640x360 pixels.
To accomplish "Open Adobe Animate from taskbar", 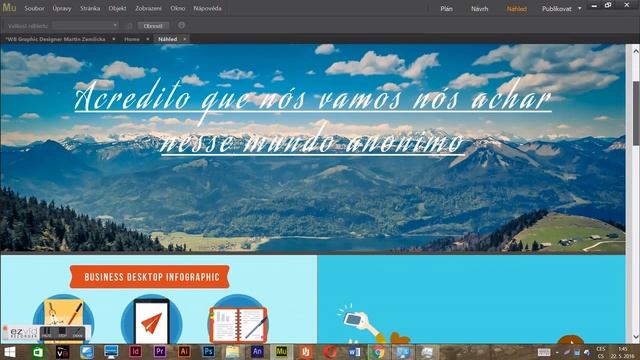I will pyautogui.click(x=257, y=352).
